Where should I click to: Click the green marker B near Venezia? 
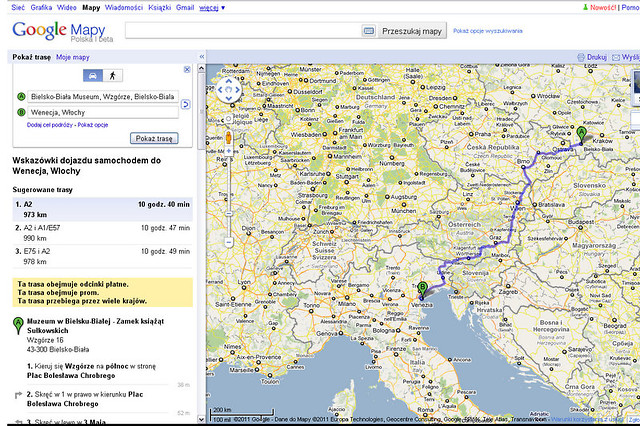[422, 290]
